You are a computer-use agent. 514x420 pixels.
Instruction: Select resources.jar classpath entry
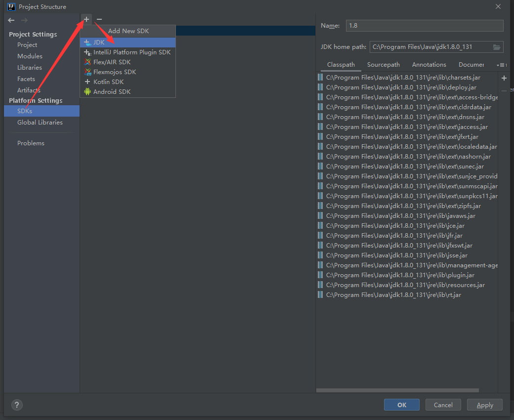pyautogui.click(x=406, y=285)
